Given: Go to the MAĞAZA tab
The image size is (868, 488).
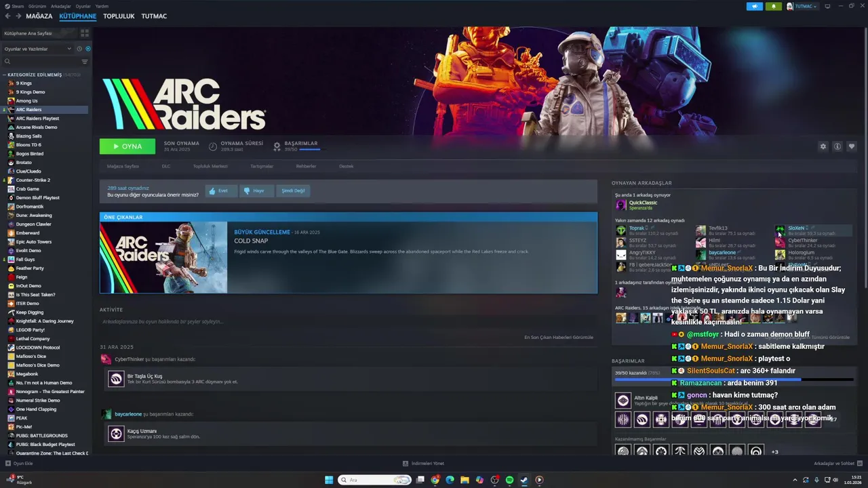Looking at the screenshot, I should tap(39, 16).
